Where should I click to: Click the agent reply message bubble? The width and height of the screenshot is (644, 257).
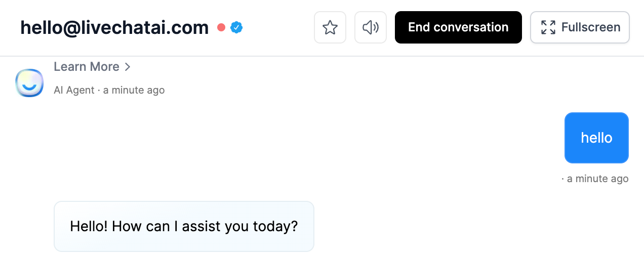(x=184, y=226)
